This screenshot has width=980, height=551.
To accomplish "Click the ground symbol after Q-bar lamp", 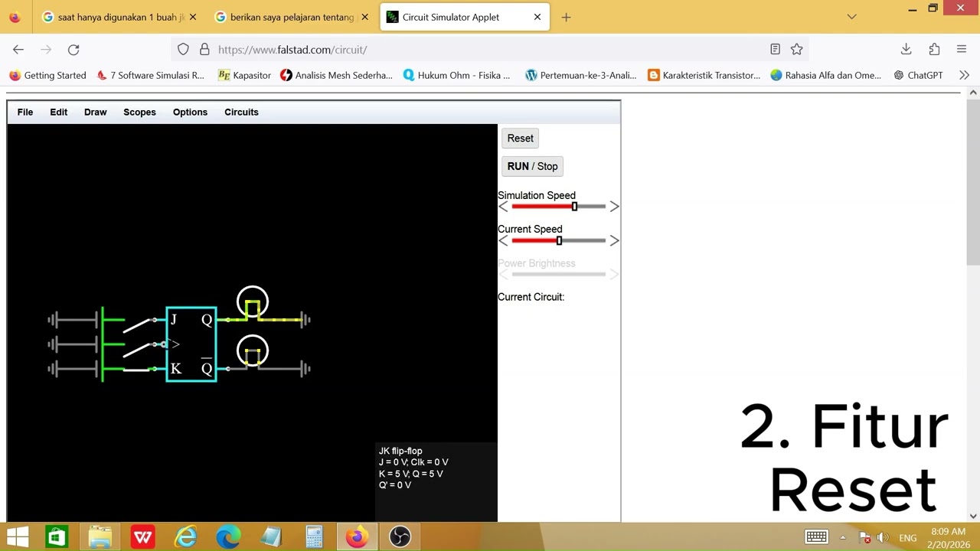I will point(305,369).
